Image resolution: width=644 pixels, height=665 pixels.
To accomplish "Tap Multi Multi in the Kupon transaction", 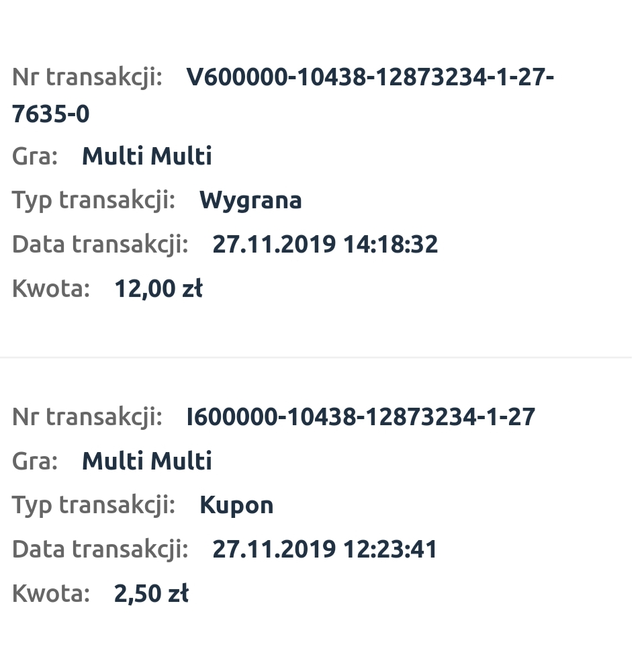I will 147,461.
